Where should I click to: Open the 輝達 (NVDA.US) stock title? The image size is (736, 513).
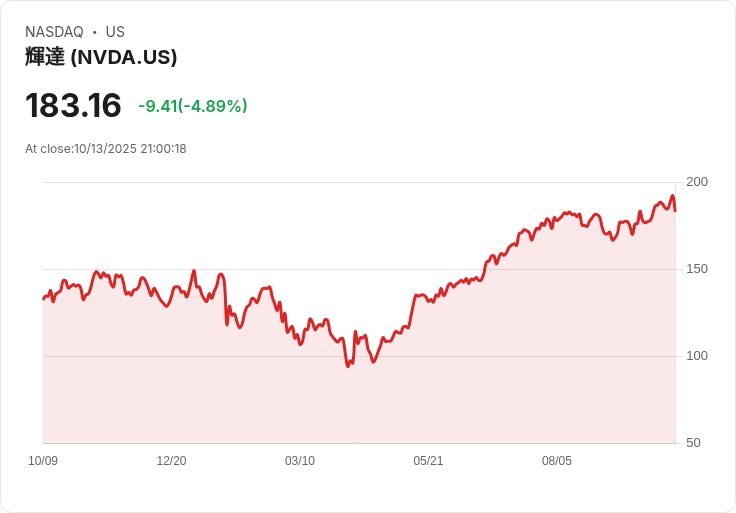101,57
